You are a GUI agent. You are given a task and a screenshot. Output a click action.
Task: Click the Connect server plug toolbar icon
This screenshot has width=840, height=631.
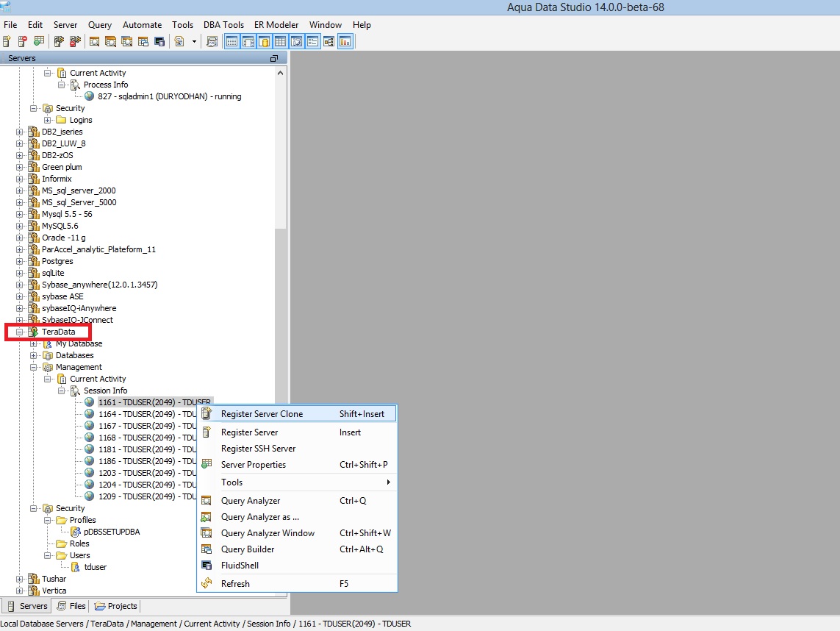tap(59, 41)
